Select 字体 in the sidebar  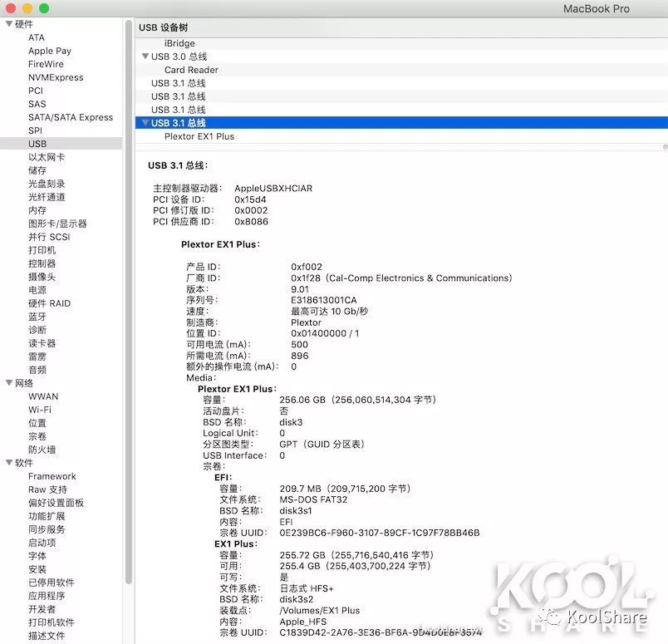[x=37, y=556]
